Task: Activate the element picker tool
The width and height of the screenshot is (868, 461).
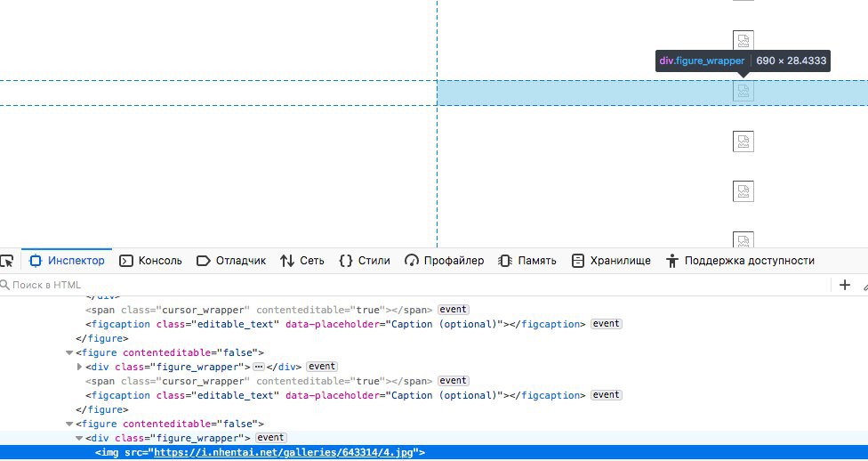Action: tap(6, 261)
